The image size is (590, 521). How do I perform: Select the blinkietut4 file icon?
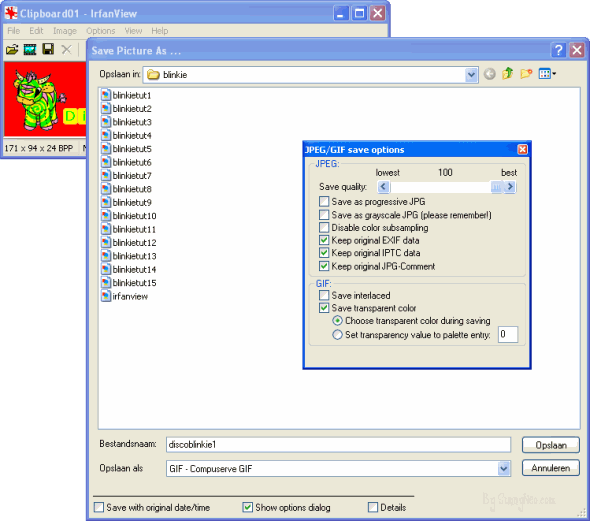[x=106, y=135]
